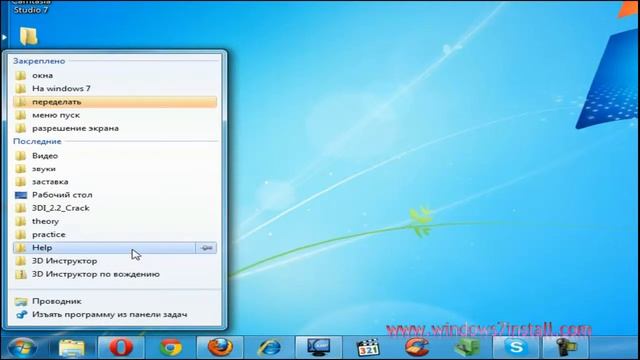
Task: Open recent folder 'Видео'
Action: pos(115,156)
